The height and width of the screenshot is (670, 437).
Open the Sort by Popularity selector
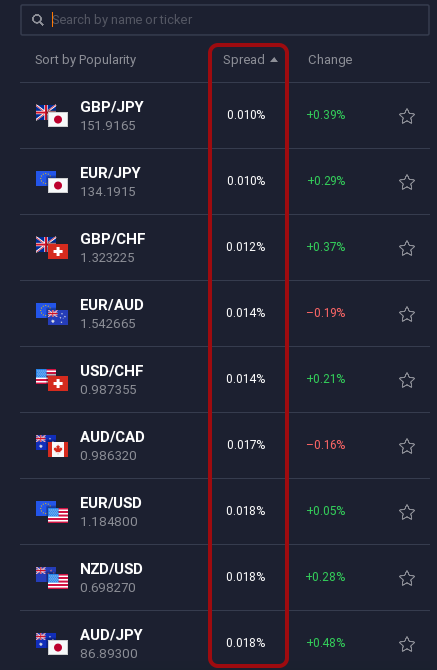tap(85, 60)
